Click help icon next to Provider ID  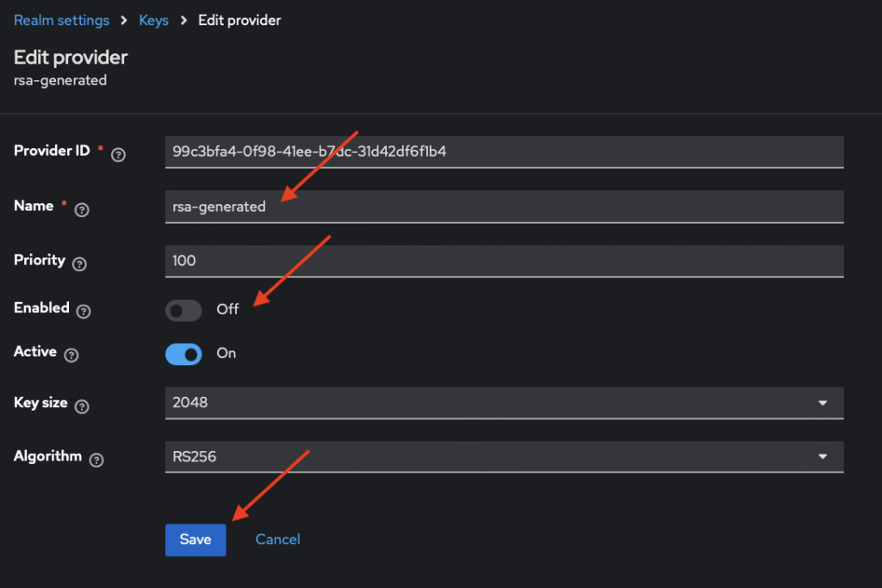(119, 155)
